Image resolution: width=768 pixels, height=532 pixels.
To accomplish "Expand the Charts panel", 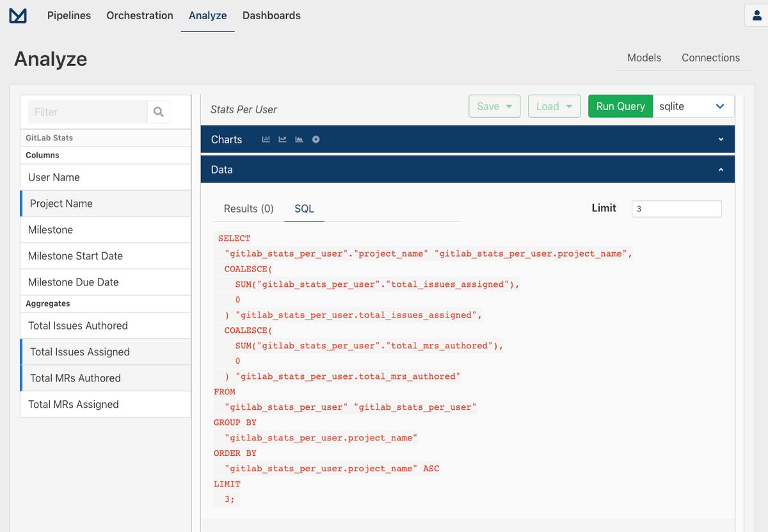I will 722,139.
